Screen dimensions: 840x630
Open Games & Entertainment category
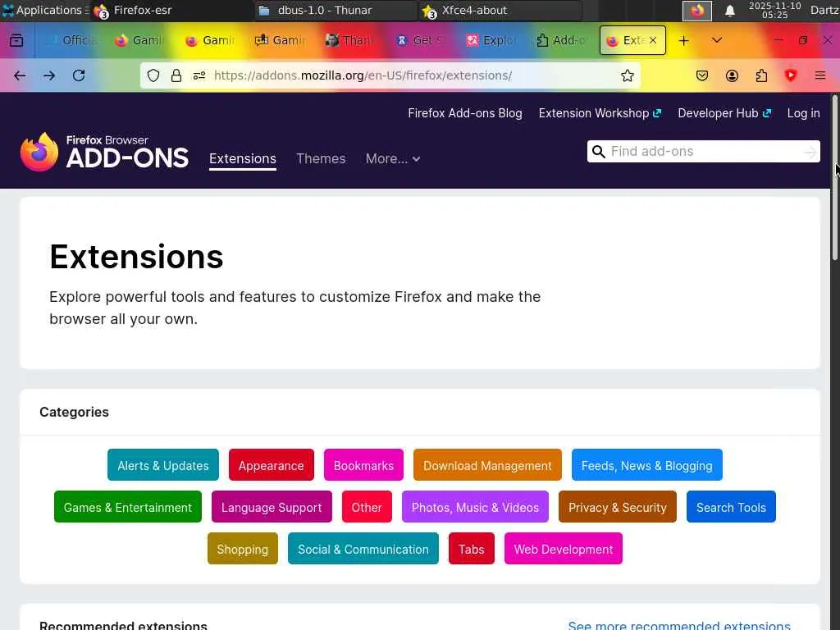(x=127, y=507)
